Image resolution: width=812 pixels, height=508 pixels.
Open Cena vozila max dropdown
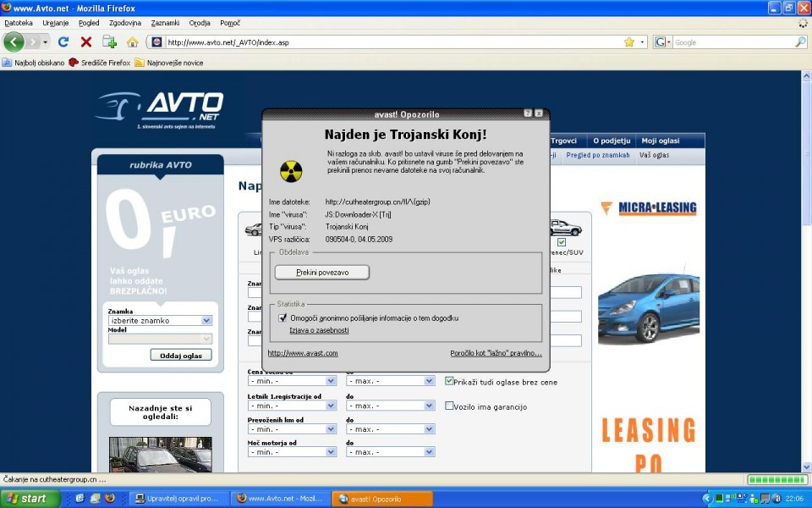tap(391, 381)
